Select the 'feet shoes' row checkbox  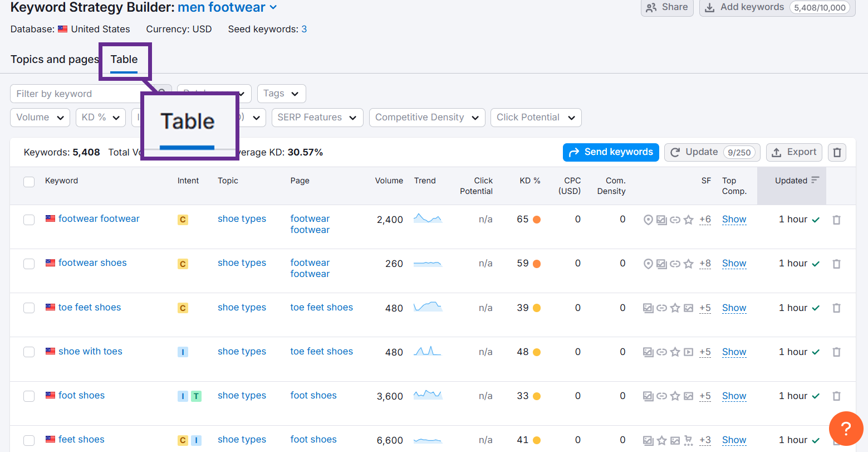[29, 440]
